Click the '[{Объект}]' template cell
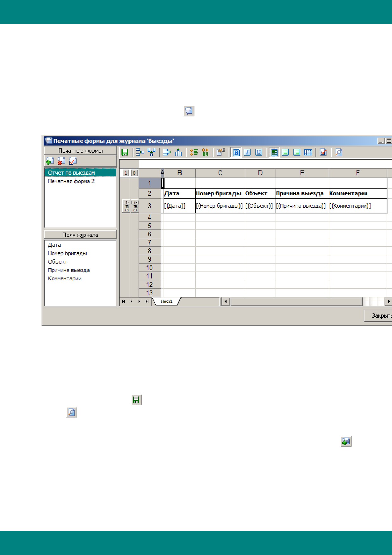This screenshot has width=392, height=555. [x=260, y=206]
